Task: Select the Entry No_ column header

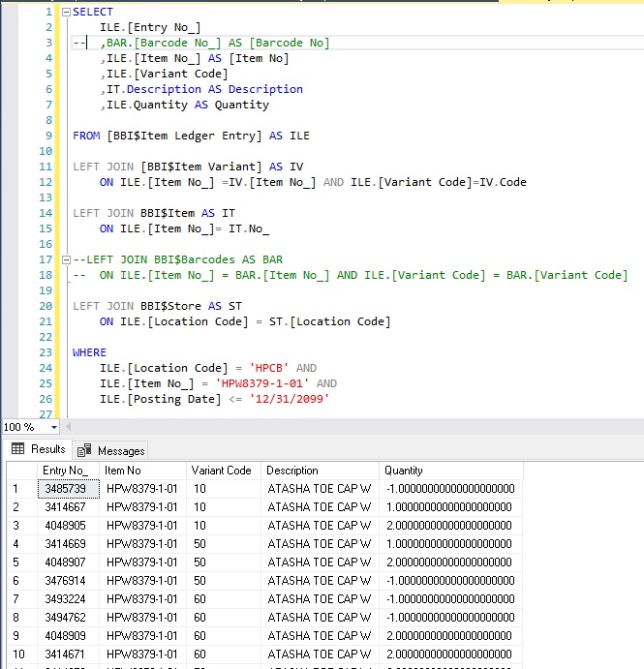Action: pyautogui.click(x=69, y=471)
